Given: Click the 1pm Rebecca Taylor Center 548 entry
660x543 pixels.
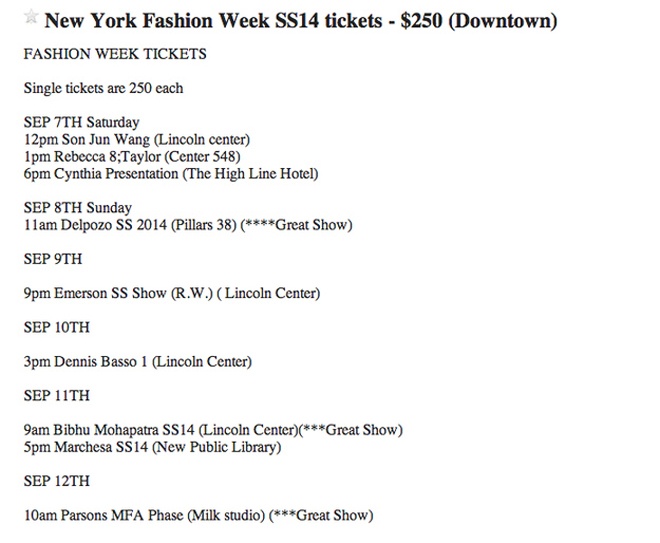Looking at the screenshot, I should (131, 156).
